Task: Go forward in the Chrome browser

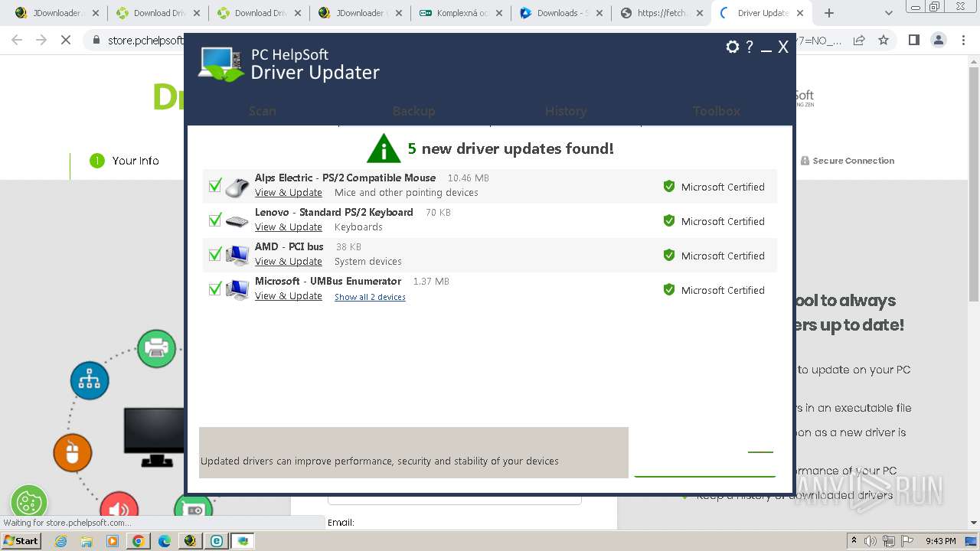Action: 41,40
